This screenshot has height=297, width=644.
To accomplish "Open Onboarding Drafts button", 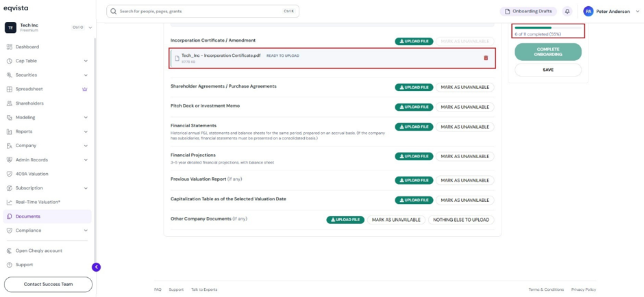I will 528,12.
